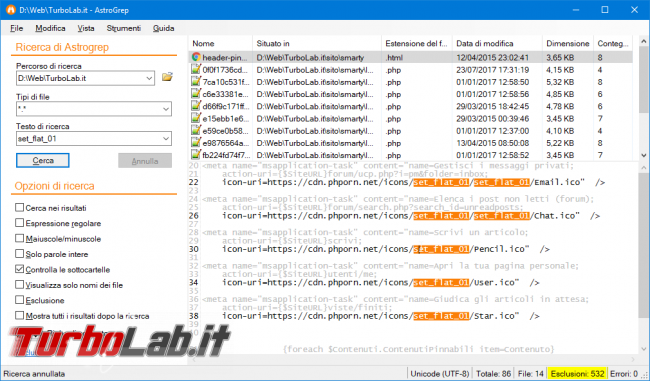This screenshot has width=650, height=381.
Task: Click the 'Errori: 0' status entry
Action: [624, 374]
